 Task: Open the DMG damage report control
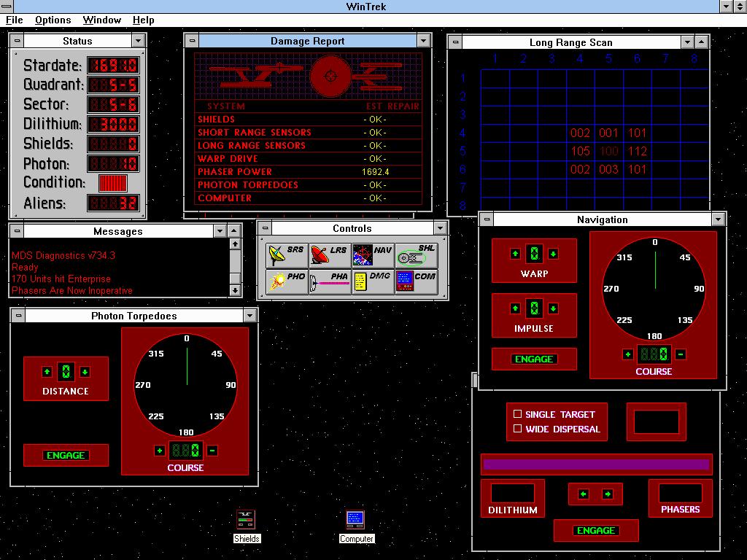tap(373, 282)
